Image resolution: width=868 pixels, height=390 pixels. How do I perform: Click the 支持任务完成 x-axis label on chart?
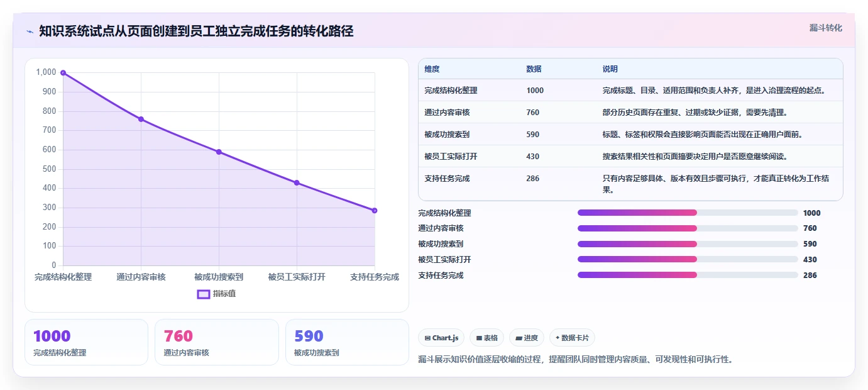click(x=375, y=277)
